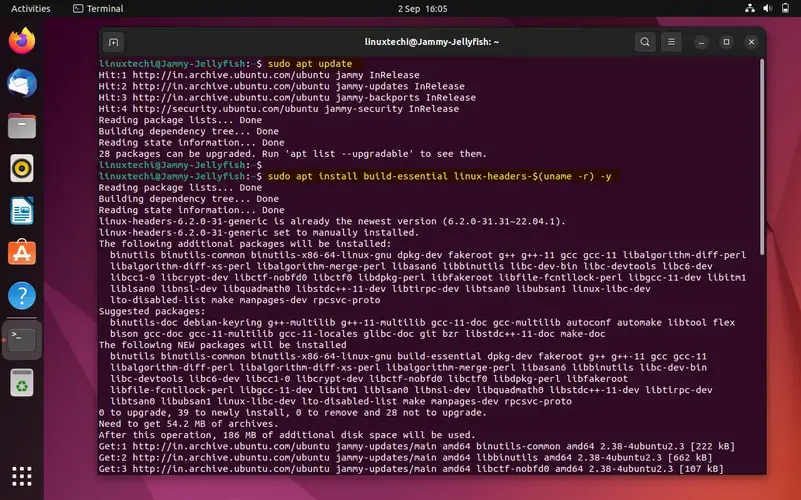Open the Files manager in dock

(22, 126)
